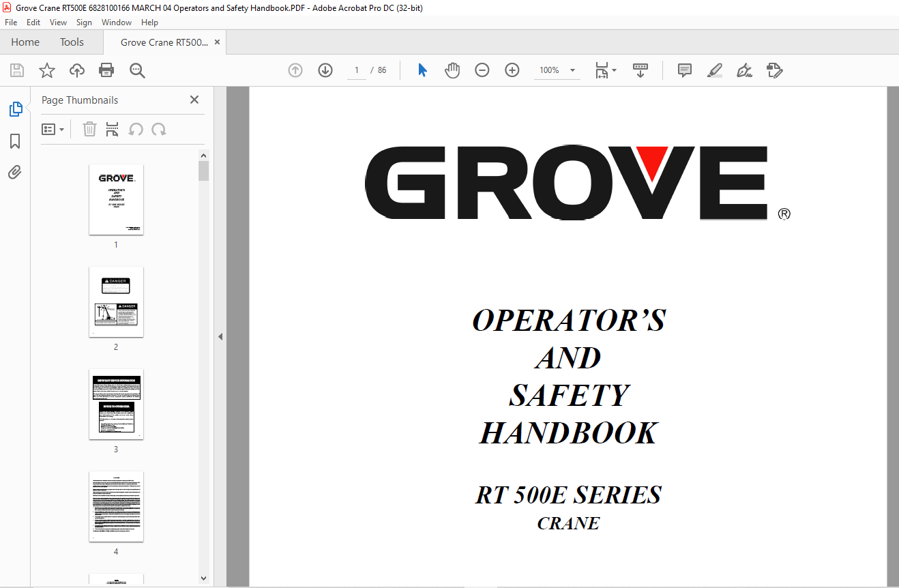The width and height of the screenshot is (899, 588).
Task: Click the "Page Thumbnails" panel title
Action: [x=80, y=100]
